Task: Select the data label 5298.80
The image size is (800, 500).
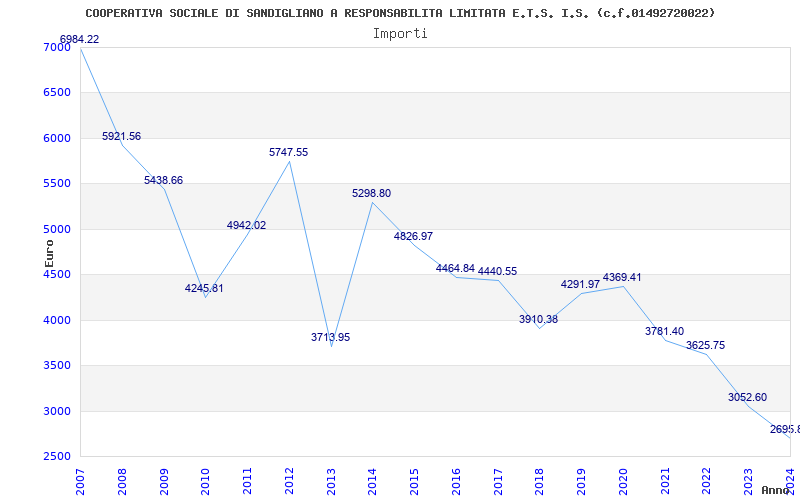Action: click(371, 193)
